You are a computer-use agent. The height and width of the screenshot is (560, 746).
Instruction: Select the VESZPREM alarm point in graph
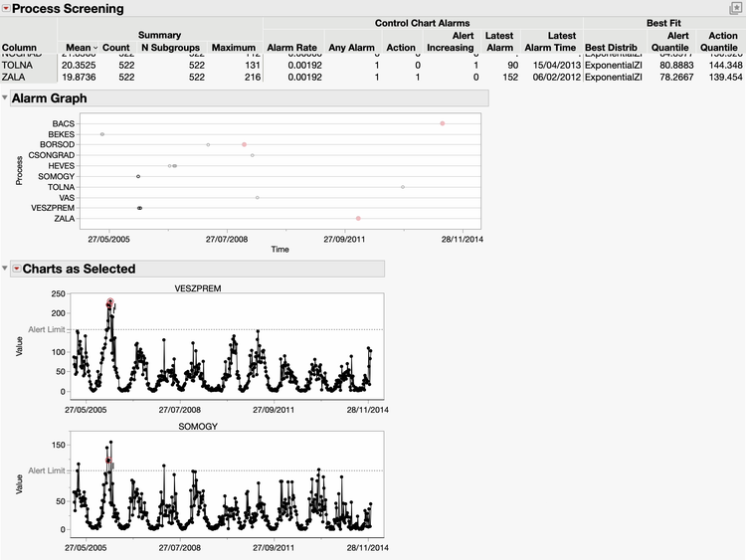[x=139, y=208]
